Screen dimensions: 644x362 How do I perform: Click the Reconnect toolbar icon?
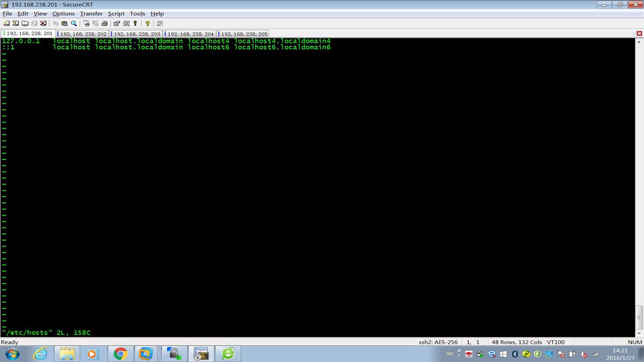tap(34, 24)
